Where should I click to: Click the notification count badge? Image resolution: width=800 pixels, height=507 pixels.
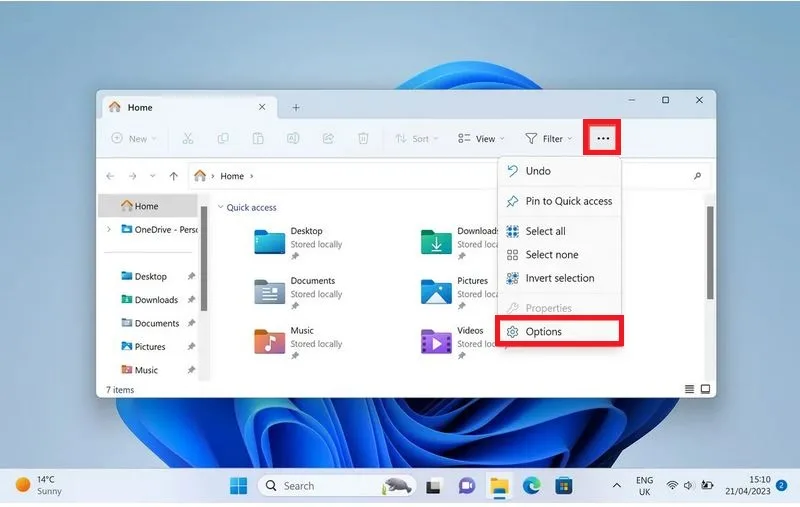781,485
